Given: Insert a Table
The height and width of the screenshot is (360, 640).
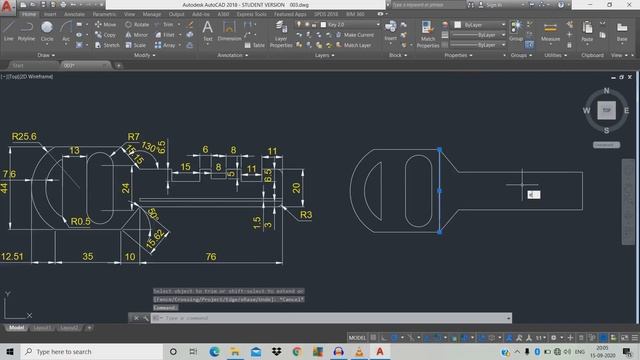Looking at the screenshot, I should tap(255, 45).
